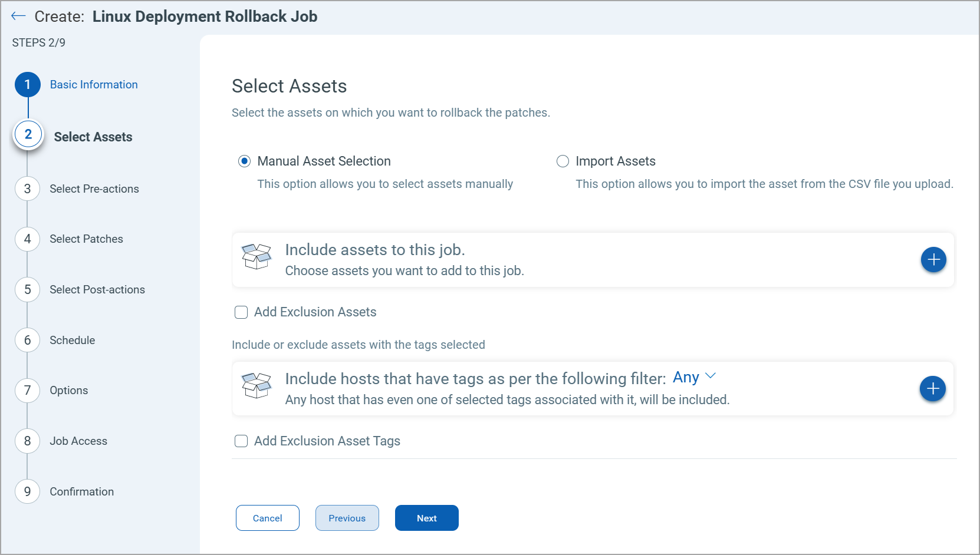
Task: Enable the Add Exclusion Assets checkbox
Action: tap(241, 312)
